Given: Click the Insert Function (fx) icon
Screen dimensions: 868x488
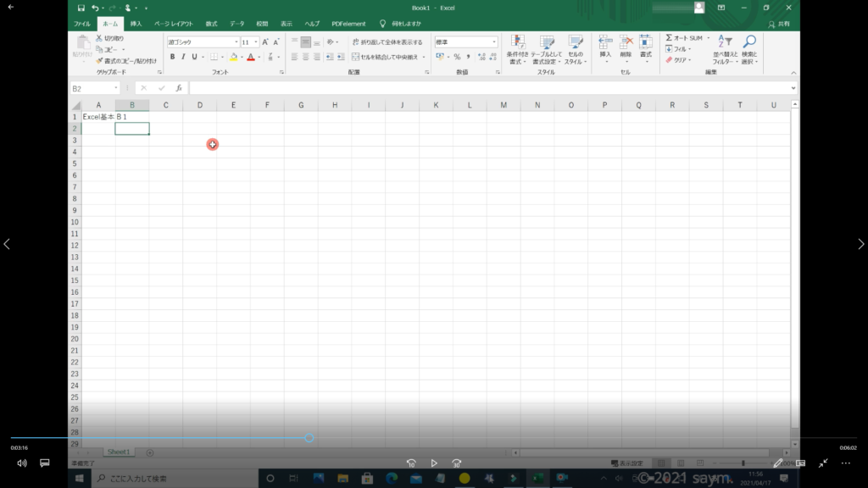Looking at the screenshot, I should pos(178,88).
